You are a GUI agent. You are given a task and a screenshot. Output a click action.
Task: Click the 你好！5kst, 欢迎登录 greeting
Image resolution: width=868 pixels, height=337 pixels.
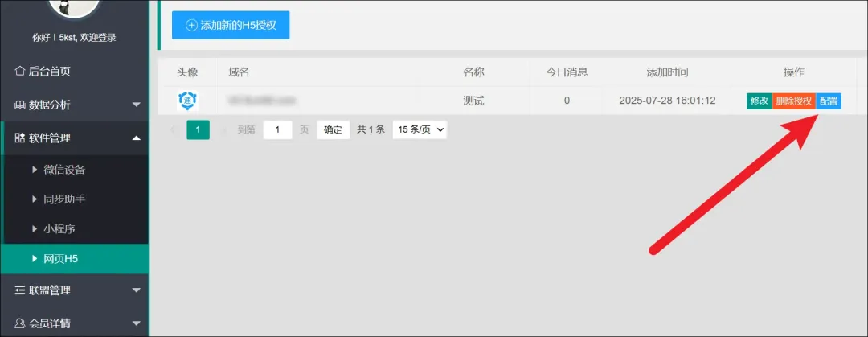74,39
